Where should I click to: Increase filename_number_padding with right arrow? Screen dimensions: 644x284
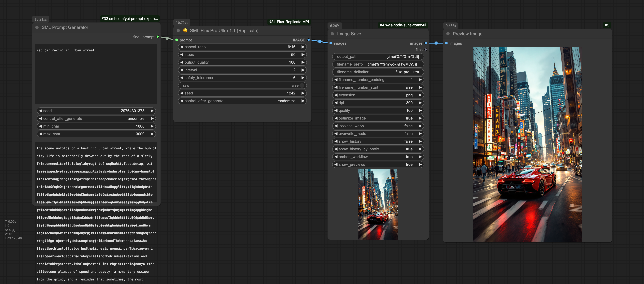pyautogui.click(x=420, y=80)
